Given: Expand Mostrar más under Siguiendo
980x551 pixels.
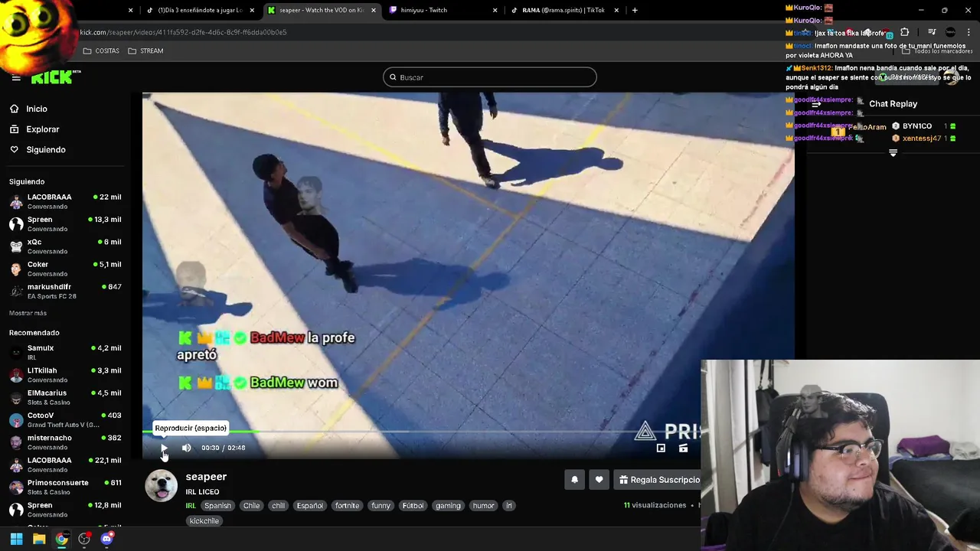Looking at the screenshot, I should (28, 313).
